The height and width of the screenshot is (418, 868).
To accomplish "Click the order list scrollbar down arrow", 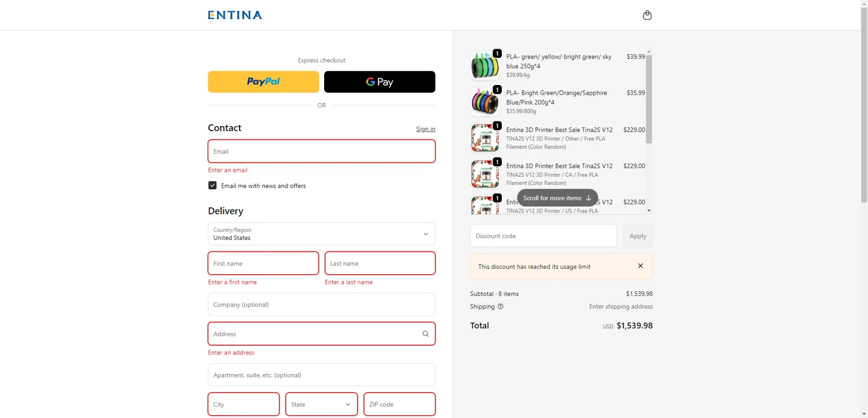I will click(649, 210).
